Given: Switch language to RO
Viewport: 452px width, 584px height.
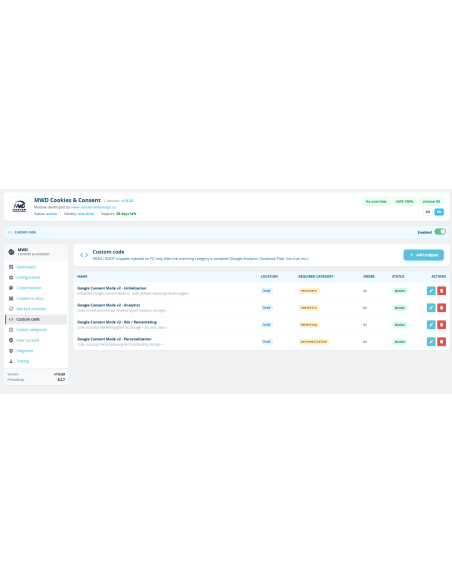Looking at the screenshot, I should pos(428,212).
